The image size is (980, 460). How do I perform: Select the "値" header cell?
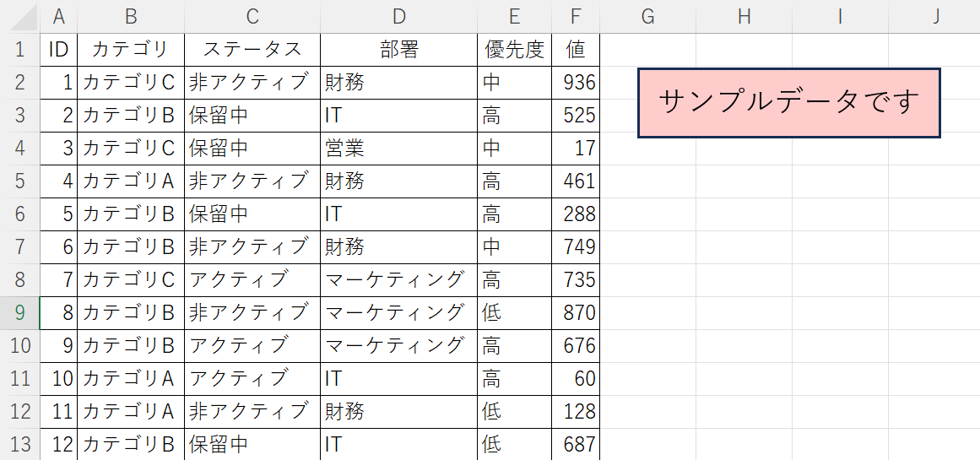pyautogui.click(x=576, y=50)
